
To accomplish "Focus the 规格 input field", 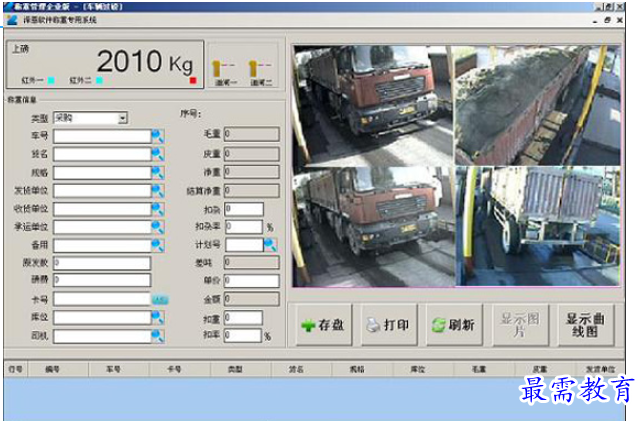I will point(102,173).
